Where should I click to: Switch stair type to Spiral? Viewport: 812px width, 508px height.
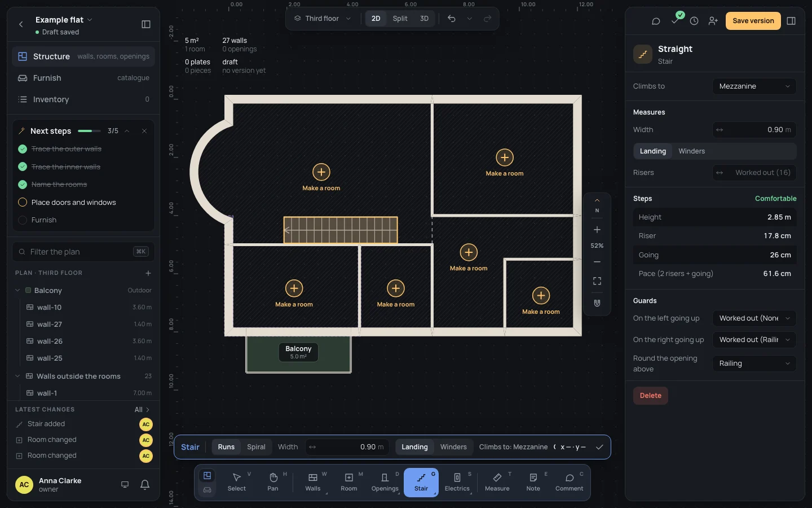coord(256,447)
